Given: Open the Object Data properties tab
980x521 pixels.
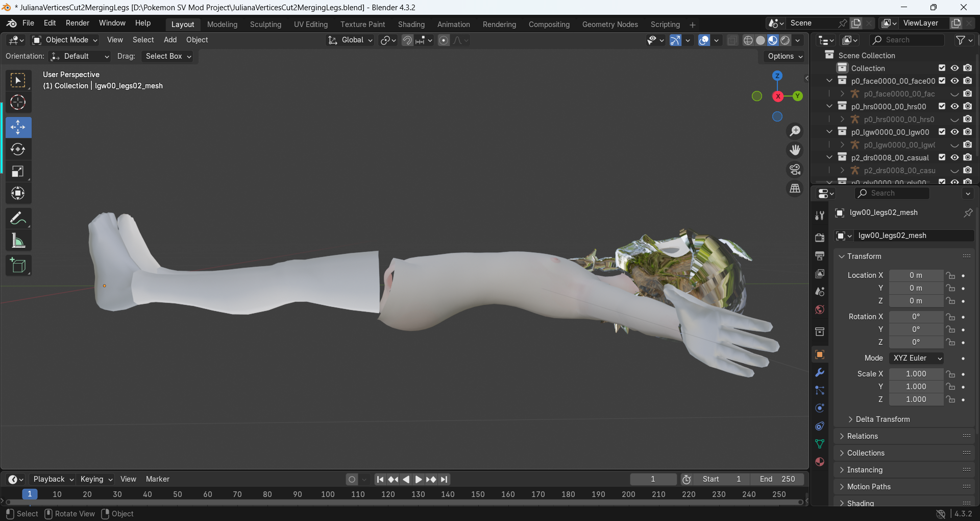Looking at the screenshot, I should (x=820, y=444).
